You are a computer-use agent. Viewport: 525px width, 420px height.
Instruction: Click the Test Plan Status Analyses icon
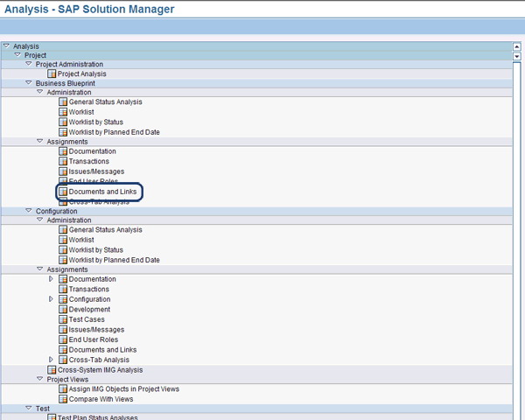click(x=52, y=417)
